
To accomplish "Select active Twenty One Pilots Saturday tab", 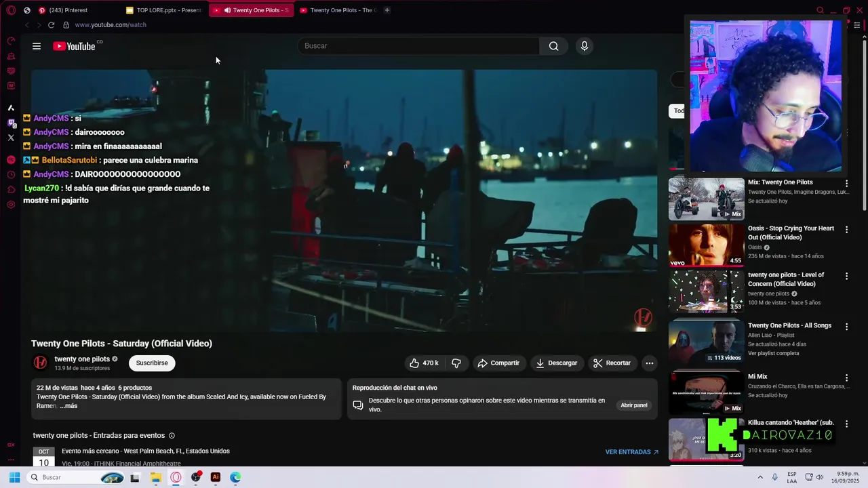I will 252,10.
